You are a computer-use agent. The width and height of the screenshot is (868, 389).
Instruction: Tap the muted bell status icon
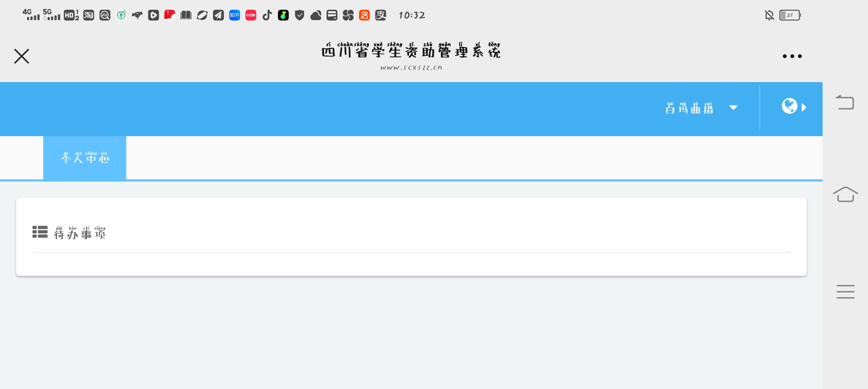(769, 15)
